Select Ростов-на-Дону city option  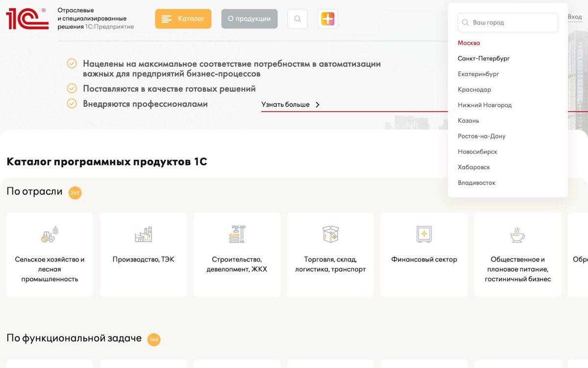(482, 136)
